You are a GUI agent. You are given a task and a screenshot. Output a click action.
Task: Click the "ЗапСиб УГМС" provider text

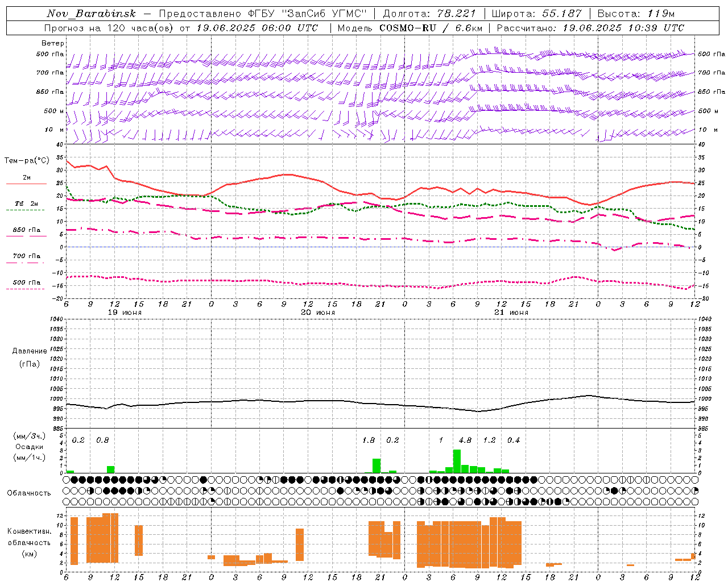click(325, 14)
